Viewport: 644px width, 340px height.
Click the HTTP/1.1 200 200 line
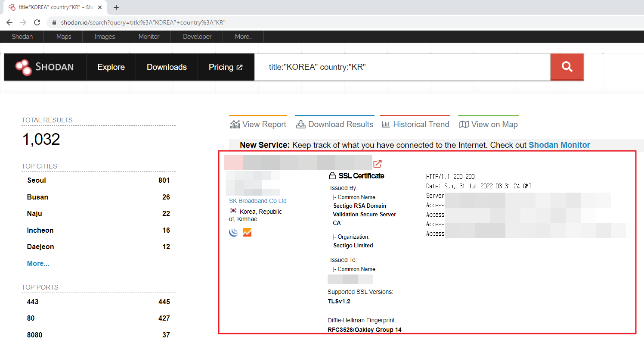click(x=450, y=177)
